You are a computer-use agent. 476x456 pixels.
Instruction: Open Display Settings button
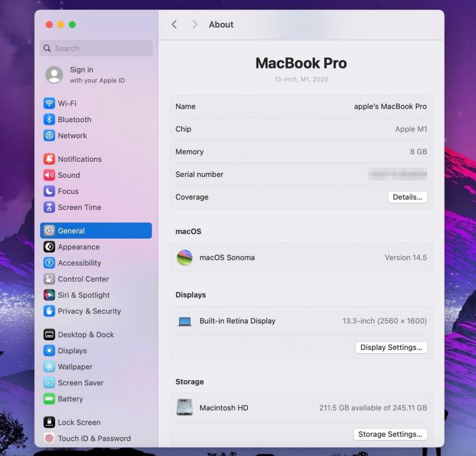pyautogui.click(x=391, y=347)
